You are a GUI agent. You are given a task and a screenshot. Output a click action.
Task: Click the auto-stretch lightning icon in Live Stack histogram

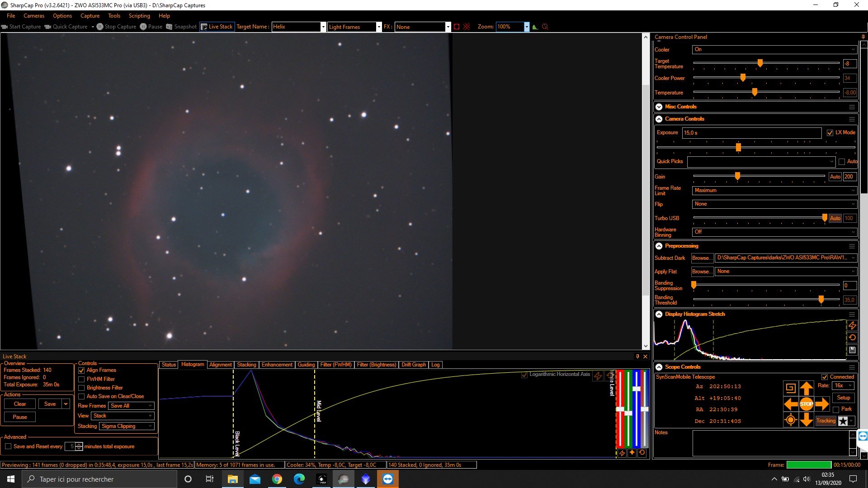click(598, 376)
